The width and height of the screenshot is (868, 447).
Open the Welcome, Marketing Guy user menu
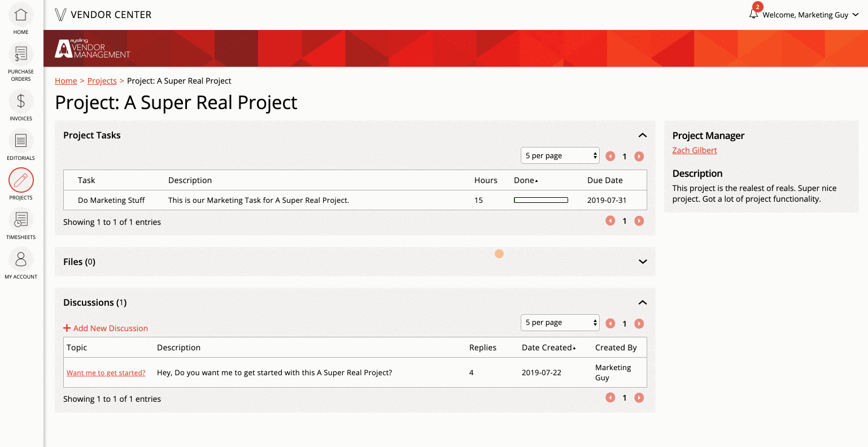tap(810, 15)
